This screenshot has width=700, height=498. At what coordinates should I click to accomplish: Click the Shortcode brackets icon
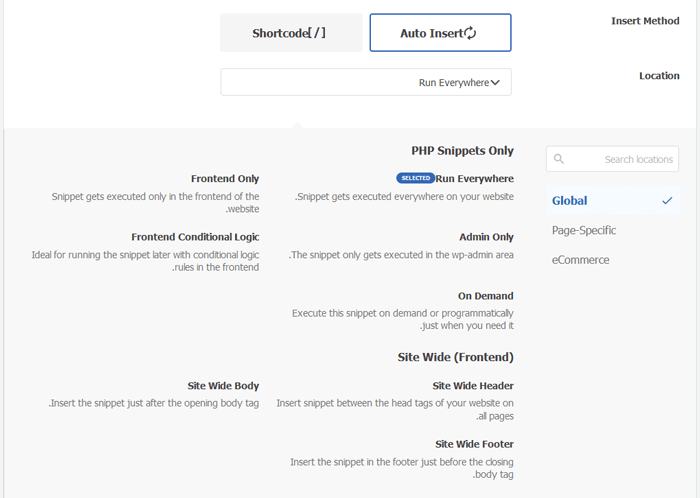317,33
